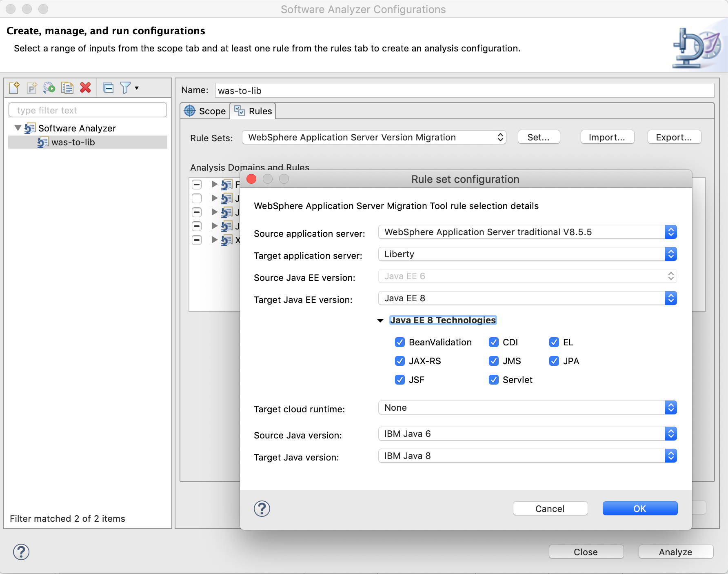Image resolution: width=728 pixels, height=574 pixels.
Task: Click the filter funnel icon
Action: pyautogui.click(x=125, y=88)
